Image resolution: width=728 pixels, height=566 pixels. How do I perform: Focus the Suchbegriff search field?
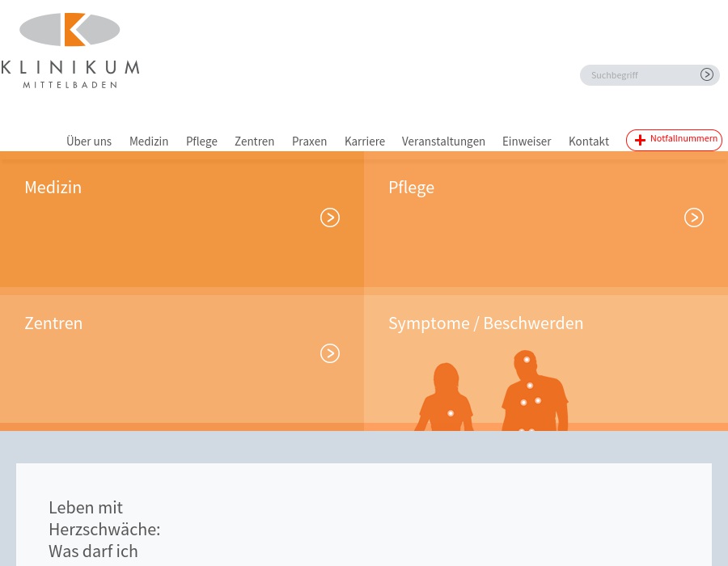pyautogui.click(x=639, y=75)
